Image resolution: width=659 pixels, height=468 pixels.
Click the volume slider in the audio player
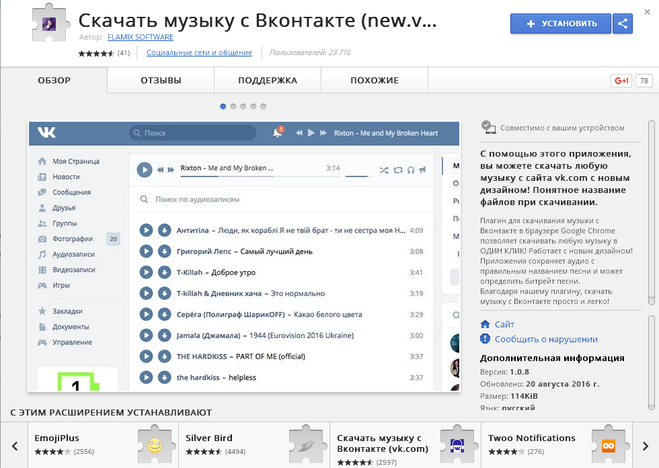[x=359, y=176]
